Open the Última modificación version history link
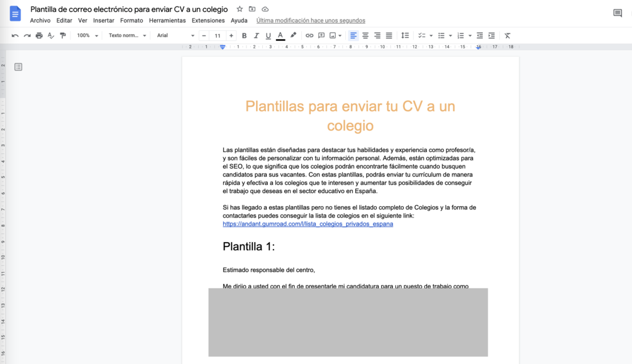 click(x=311, y=21)
